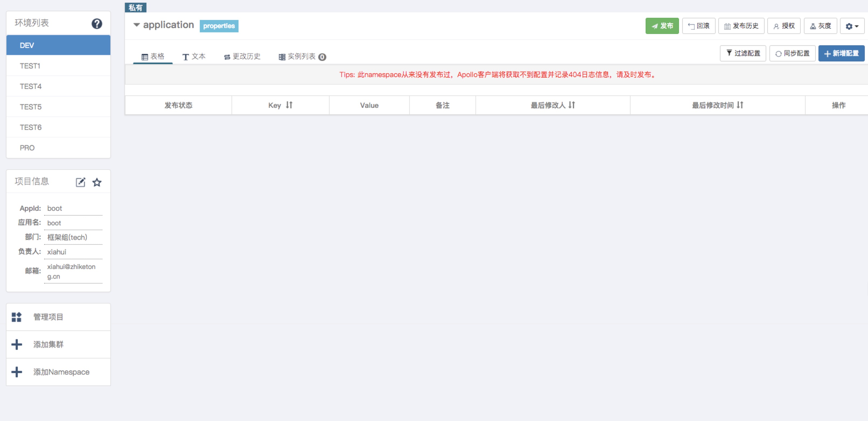Image resolution: width=868 pixels, height=421 pixels.
Task: Favorite the project with the star icon
Action: (x=97, y=182)
